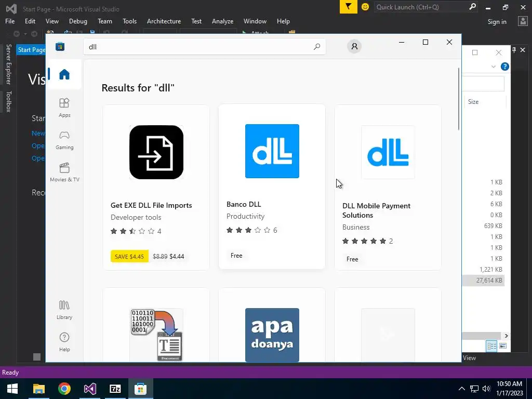Open Visual Studio Analyze menu
This screenshot has width=532, height=399.
[222, 21]
